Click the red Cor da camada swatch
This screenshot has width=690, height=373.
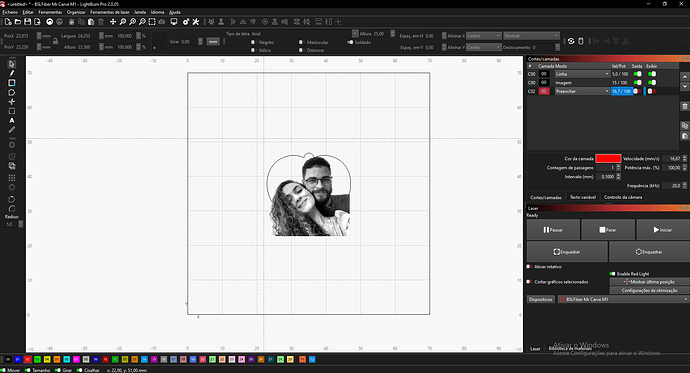(608, 158)
